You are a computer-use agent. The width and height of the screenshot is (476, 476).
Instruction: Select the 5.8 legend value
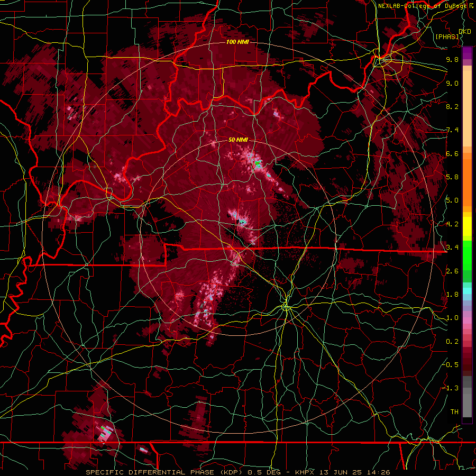[452, 177]
